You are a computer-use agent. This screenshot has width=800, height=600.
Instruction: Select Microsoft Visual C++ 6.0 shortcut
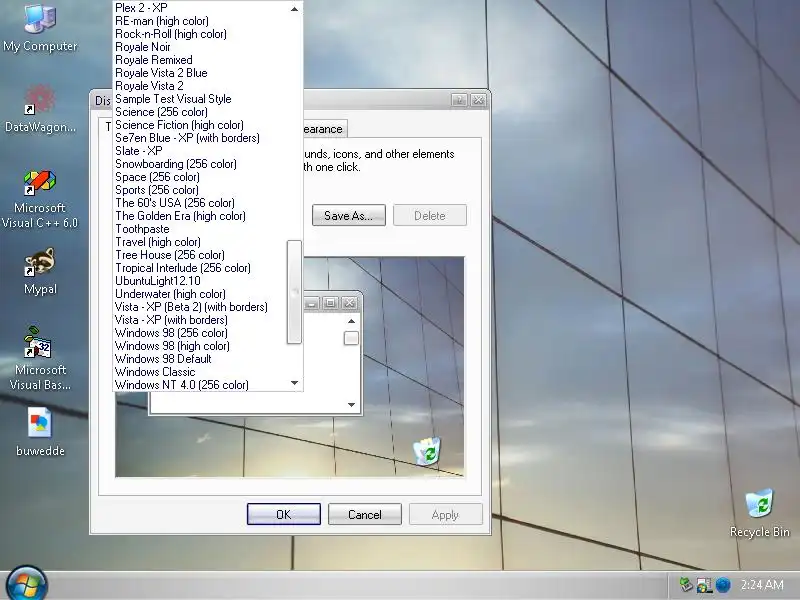tap(40, 199)
